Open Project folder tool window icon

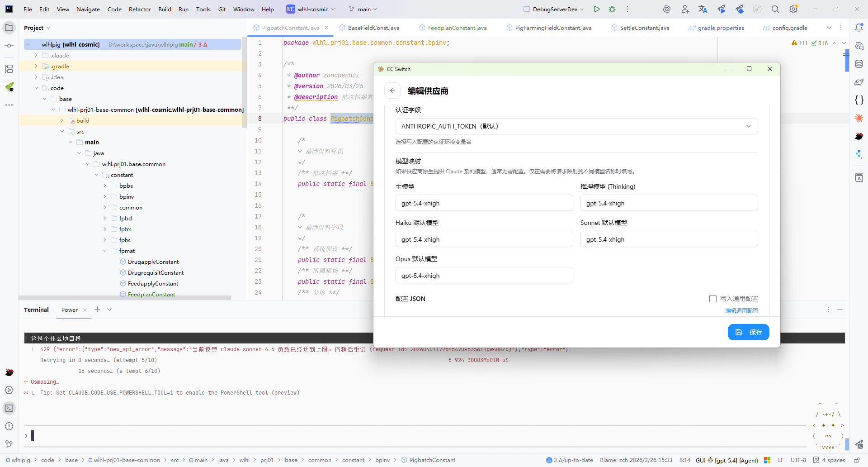[9, 28]
